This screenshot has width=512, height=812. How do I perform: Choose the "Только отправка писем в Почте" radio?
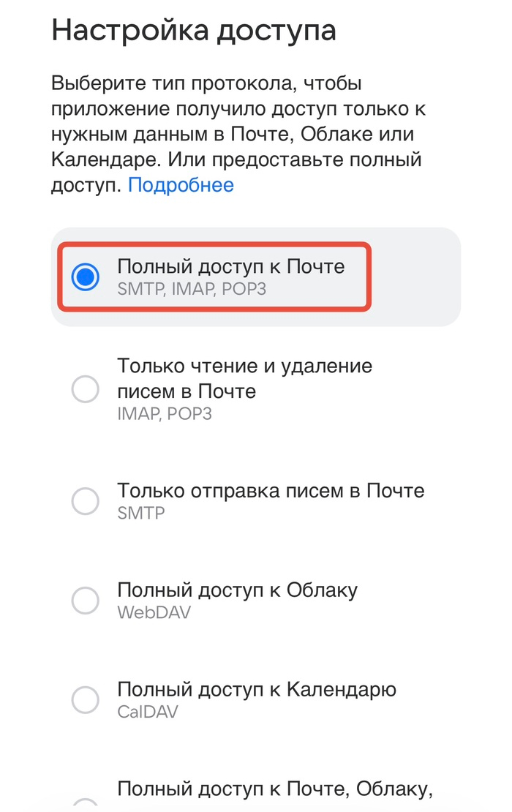click(x=85, y=501)
